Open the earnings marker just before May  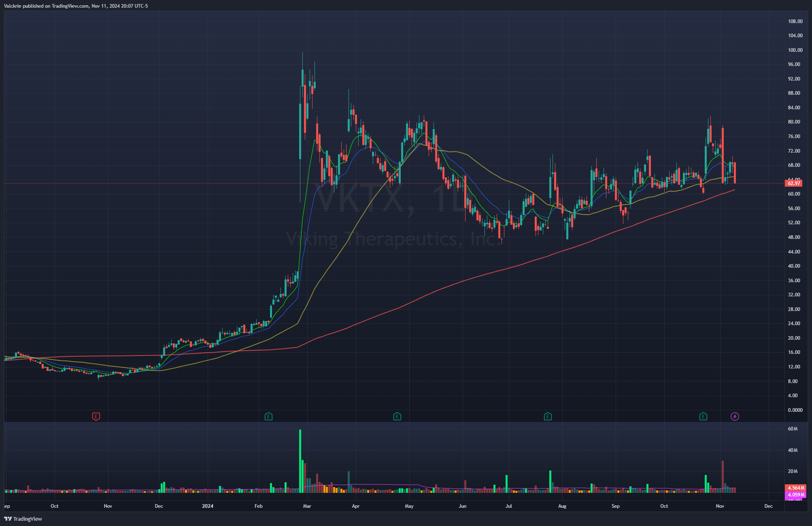[x=397, y=416]
